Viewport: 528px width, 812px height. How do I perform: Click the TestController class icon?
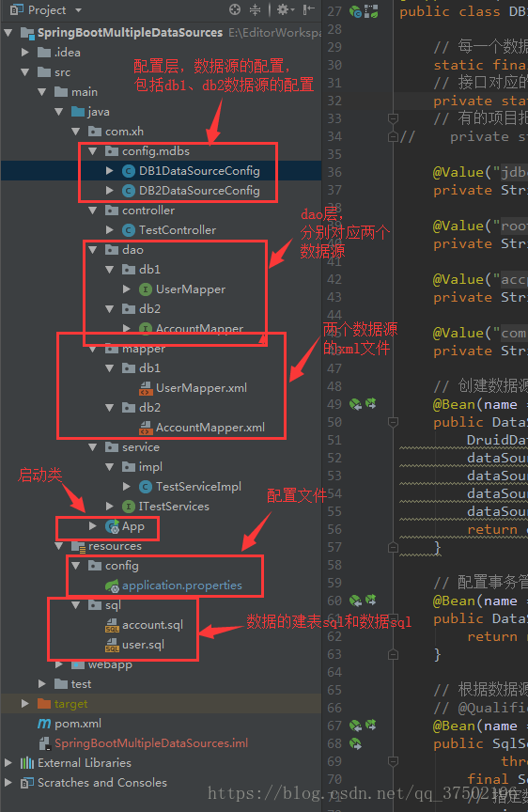pos(129,230)
